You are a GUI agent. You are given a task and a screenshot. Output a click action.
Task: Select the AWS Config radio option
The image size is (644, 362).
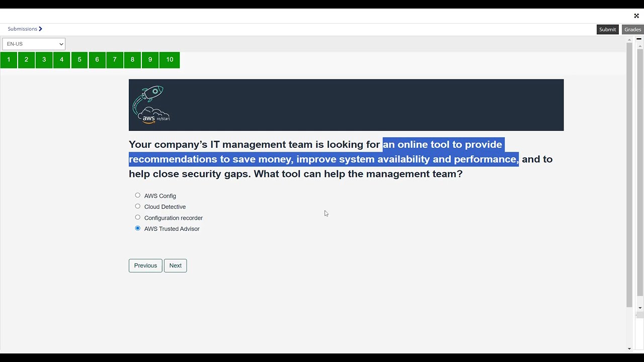137,195
